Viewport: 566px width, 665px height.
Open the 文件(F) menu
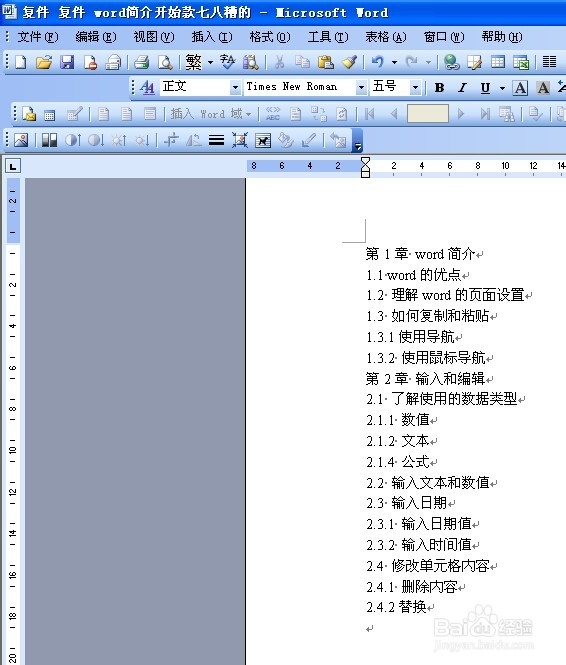click(x=38, y=37)
